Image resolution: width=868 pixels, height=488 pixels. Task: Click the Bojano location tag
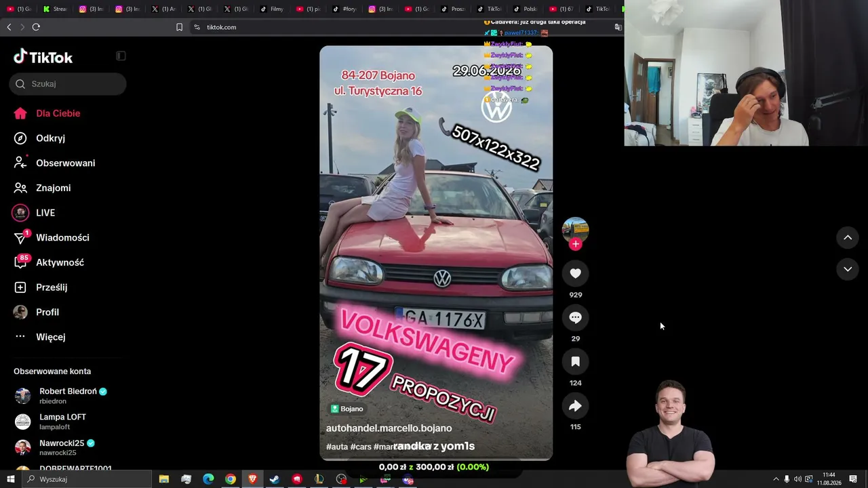[x=347, y=409]
